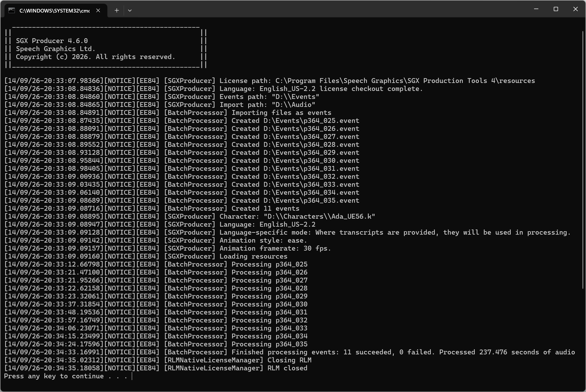Viewport: 586px width, 392px height.
Task: Click 'Finished processing events' summary line
Action: [x=290, y=352]
